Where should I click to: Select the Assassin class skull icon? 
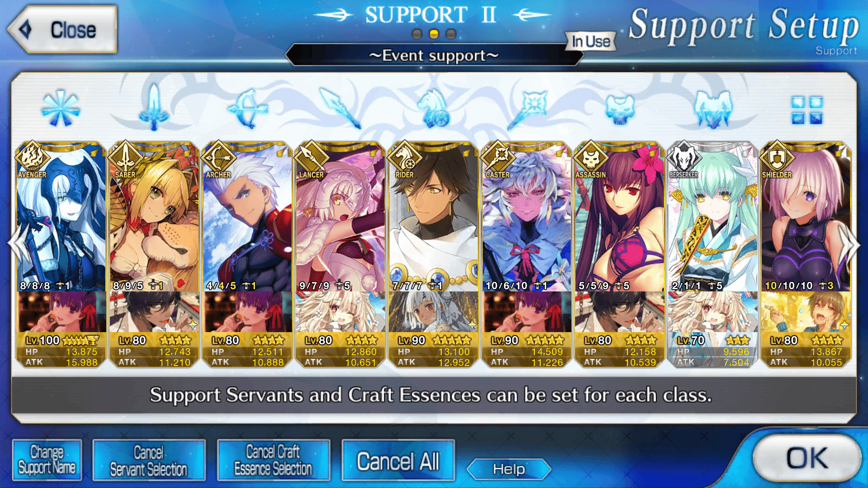coord(620,109)
